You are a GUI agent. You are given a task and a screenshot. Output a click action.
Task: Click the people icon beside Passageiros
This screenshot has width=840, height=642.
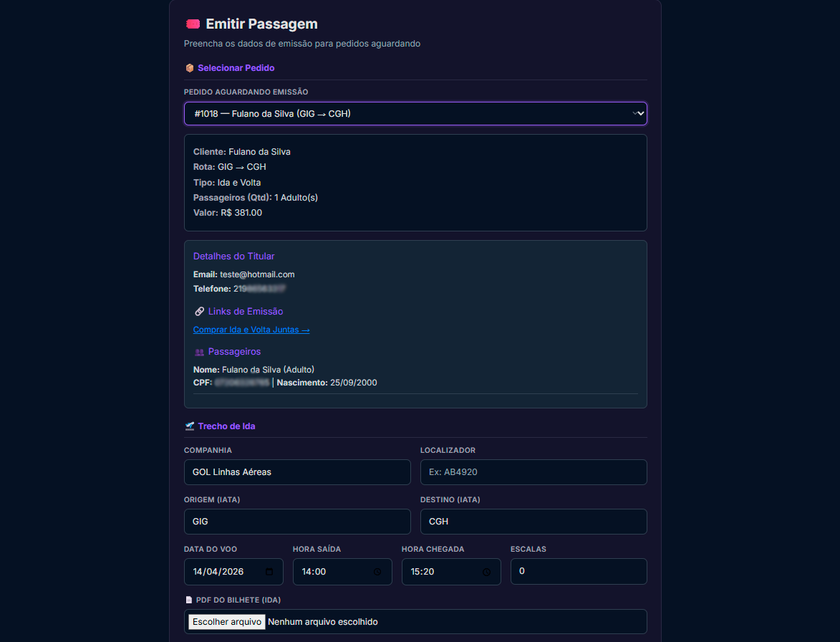pyautogui.click(x=199, y=353)
